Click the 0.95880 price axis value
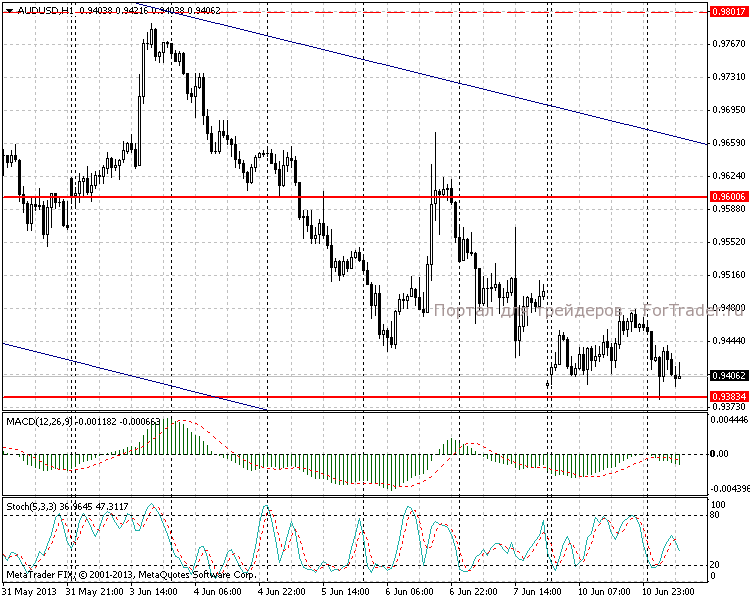Viewport: 750px width, 600px height. 729,209
